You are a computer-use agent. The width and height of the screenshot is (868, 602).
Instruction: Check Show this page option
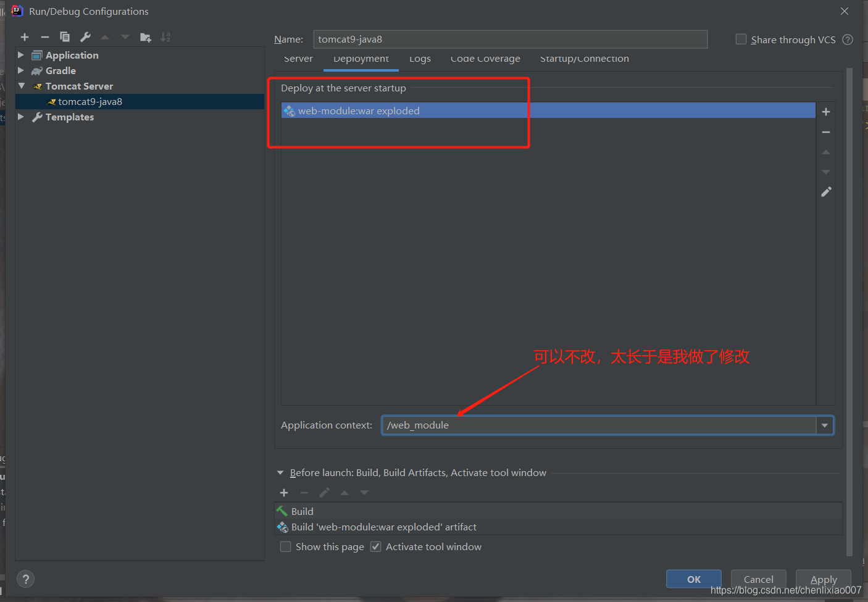tap(285, 546)
